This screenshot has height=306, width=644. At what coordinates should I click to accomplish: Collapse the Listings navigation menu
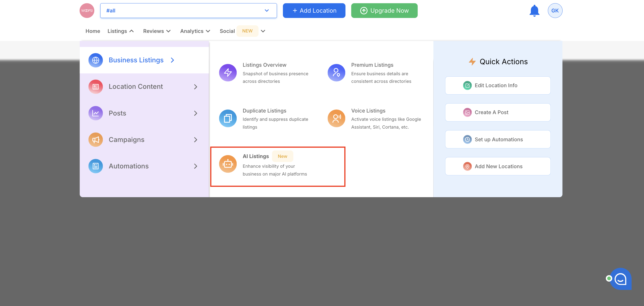click(x=121, y=31)
